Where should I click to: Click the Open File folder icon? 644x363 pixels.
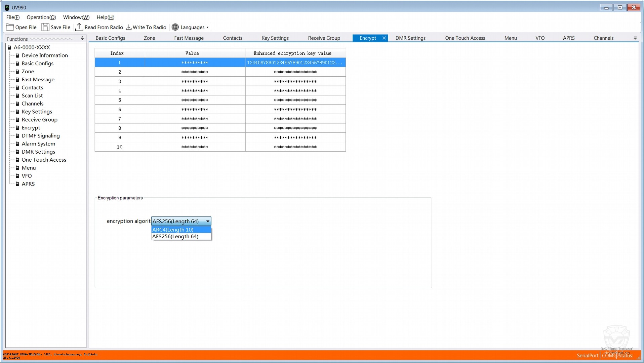(x=10, y=27)
